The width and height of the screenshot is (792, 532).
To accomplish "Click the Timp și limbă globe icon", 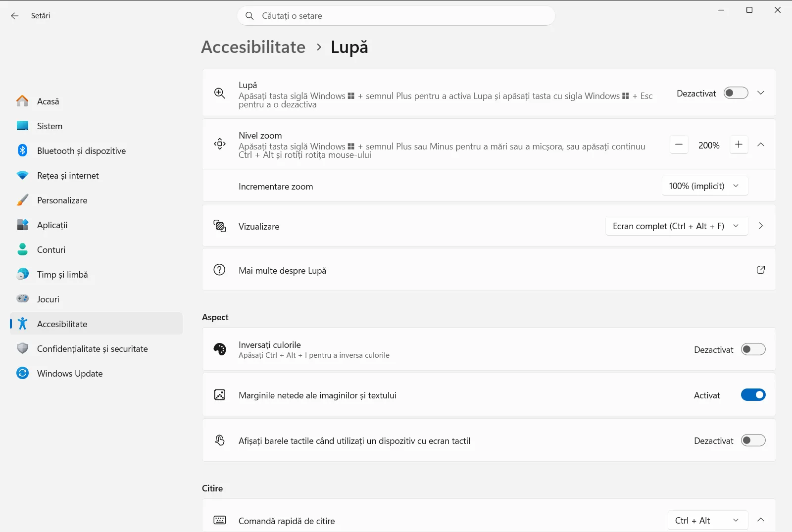I will (x=22, y=274).
